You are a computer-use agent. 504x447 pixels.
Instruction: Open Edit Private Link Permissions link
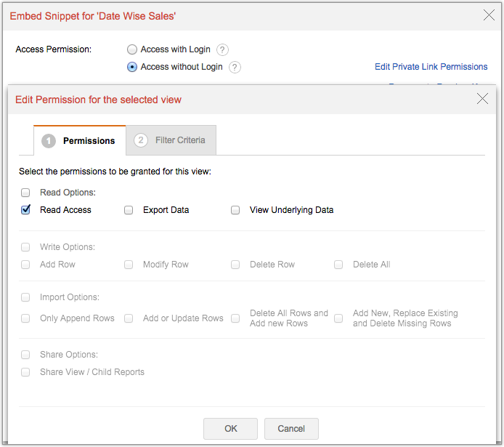(431, 67)
